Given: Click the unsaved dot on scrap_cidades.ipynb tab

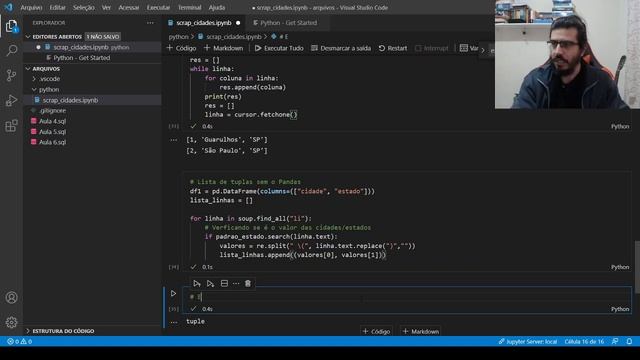Looking at the screenshot, I should 238,23.
